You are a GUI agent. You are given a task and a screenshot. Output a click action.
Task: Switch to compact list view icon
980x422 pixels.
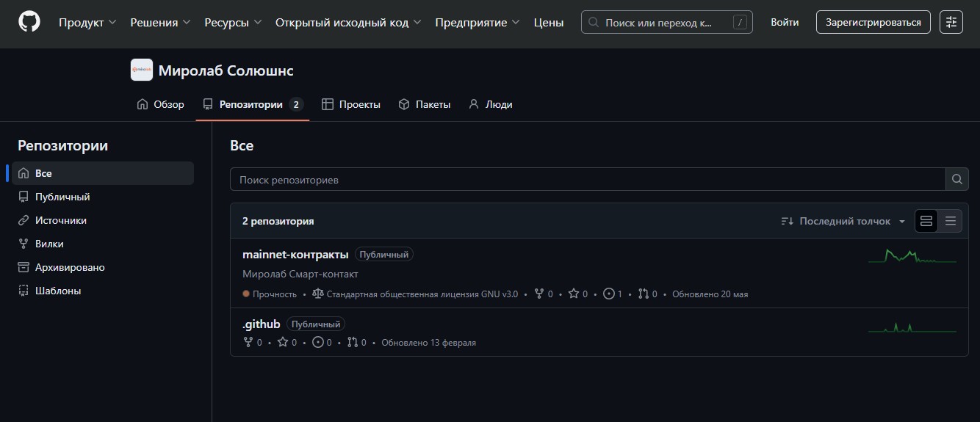pyautogui.click(x=951, y=221)
